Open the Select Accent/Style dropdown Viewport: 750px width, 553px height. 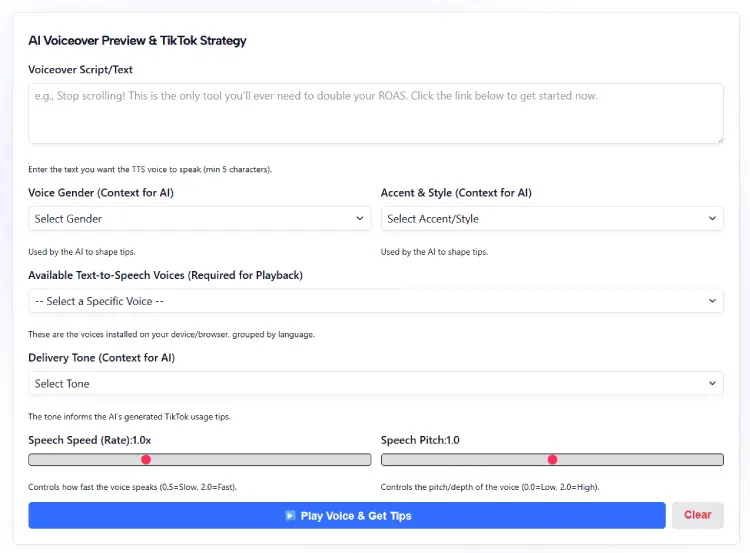pyautogui.click(x=552, y=219)
